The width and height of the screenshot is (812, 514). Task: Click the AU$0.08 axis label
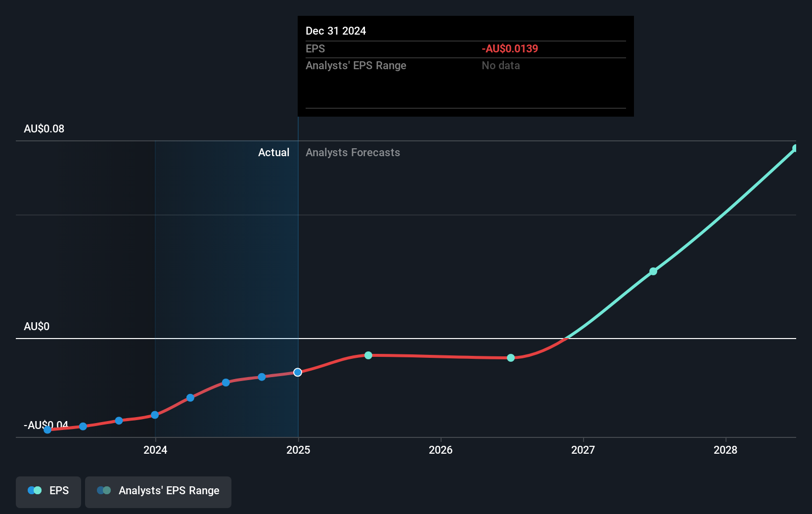click(x=44, y=128)
